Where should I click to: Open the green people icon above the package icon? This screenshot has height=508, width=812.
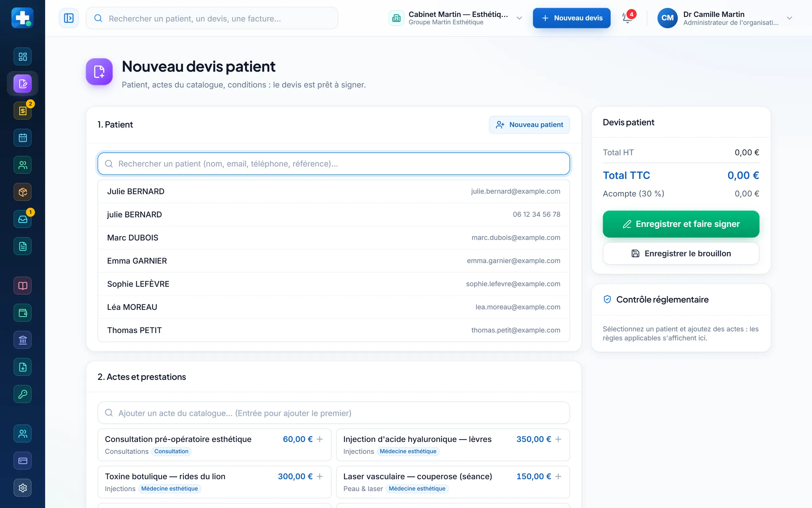pyautogui.click(x=23, y=165)
